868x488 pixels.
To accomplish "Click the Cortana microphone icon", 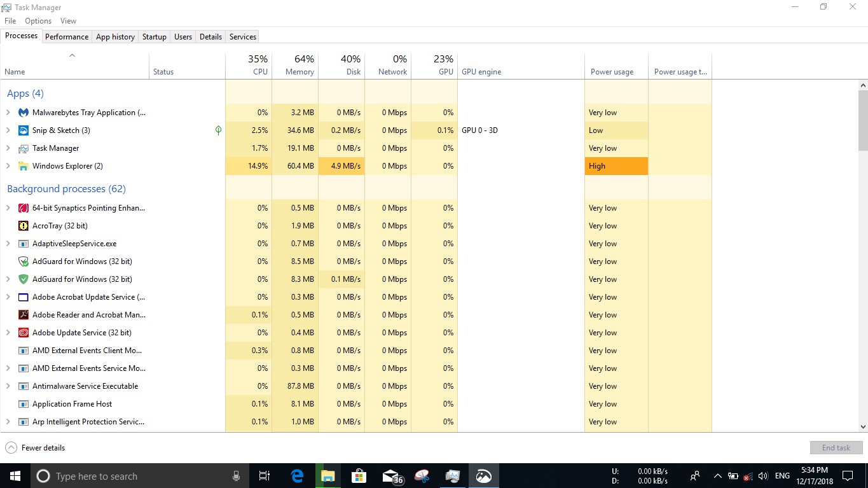I will [x=236, y=476].
